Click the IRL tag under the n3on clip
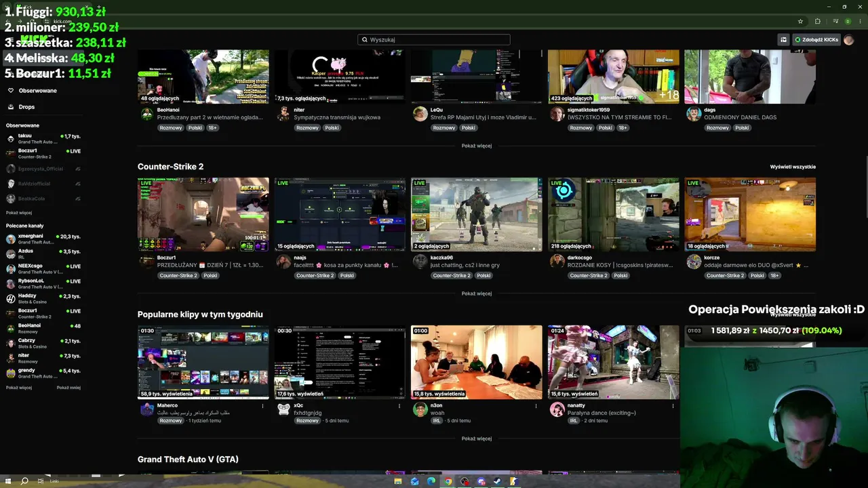This screenshot has height=488, width=868. pyautogui.click(x=437, y=421)
